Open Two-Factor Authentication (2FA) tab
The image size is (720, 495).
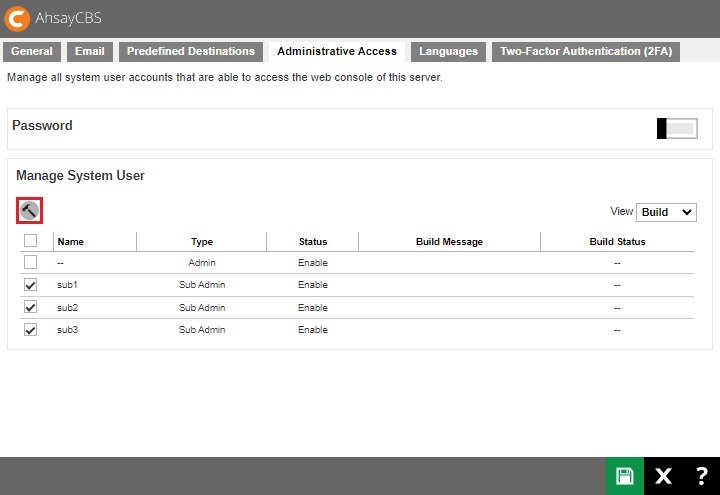[x=585, y=51]
